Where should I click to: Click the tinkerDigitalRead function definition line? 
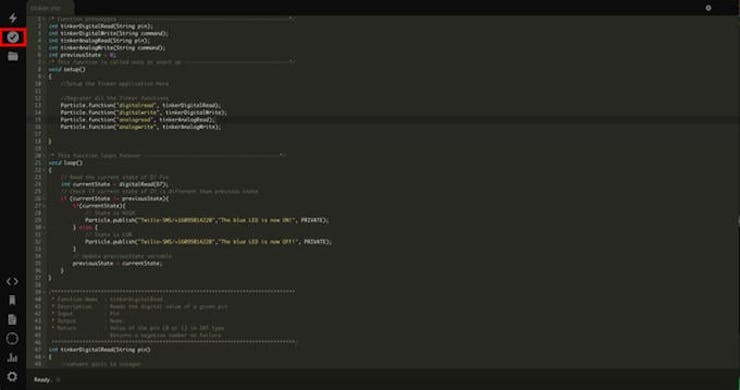[x=100, y=350]
